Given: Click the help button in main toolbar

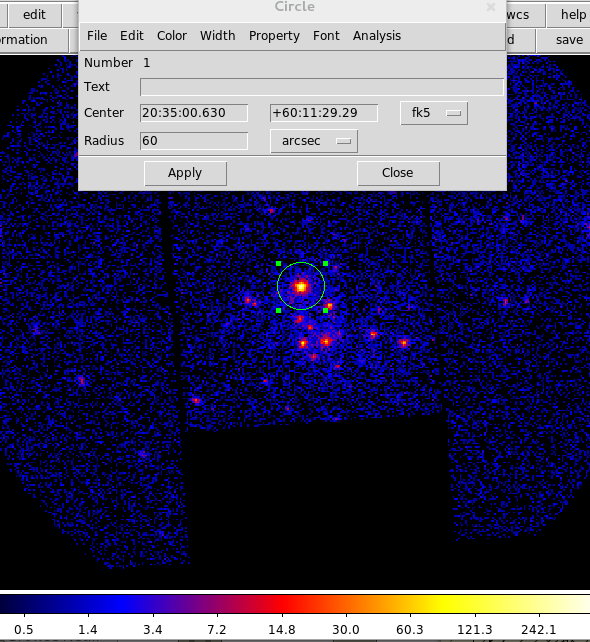Looking at the screenshot, I should (573, 15).
